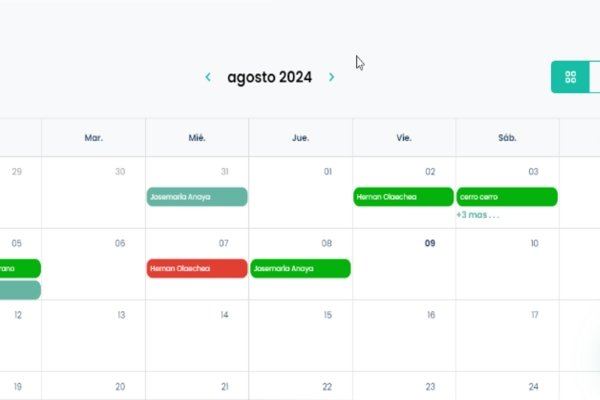Screen dimensions: 600x400
Task: Click the untitled teal event on day 05
Action: coord(20,290)
